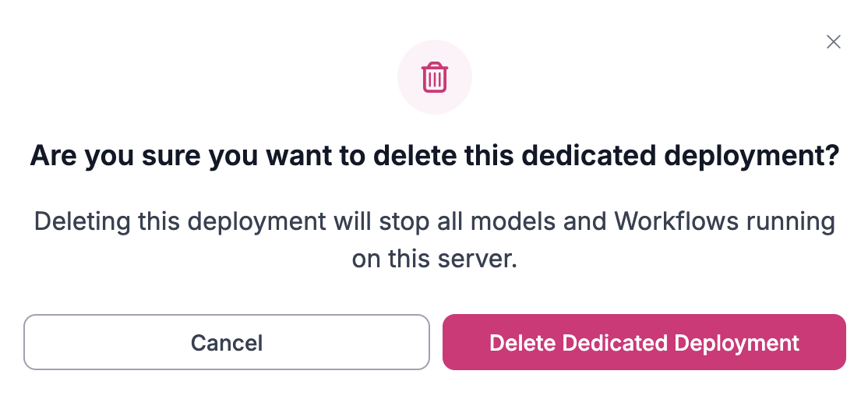The width and height of the screenshot is (868, 399).
Task: Click the pink trash can icon
Action: [x=434, y=78]
